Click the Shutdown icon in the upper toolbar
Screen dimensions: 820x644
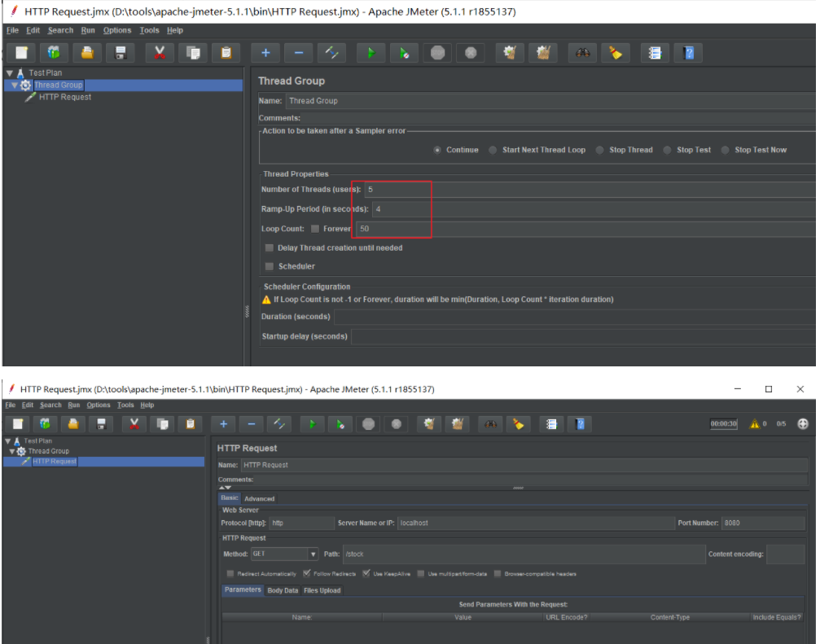click(x=471, y=53)
